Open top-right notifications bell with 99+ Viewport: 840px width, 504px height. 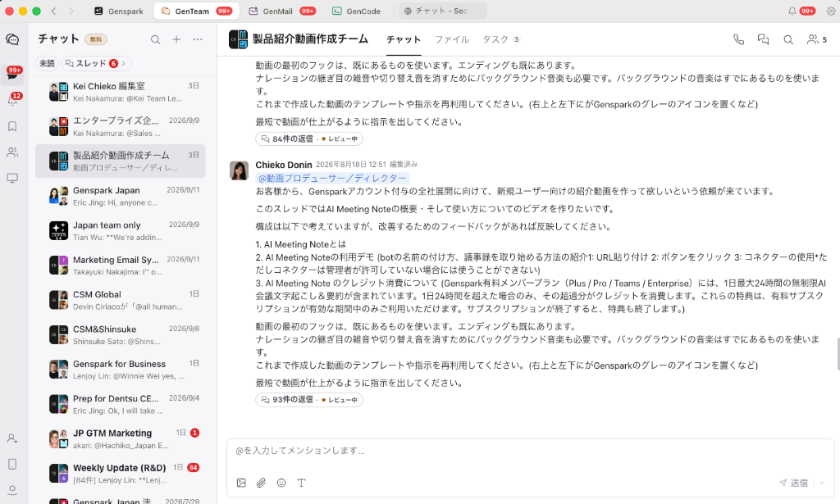coord(801,11)
